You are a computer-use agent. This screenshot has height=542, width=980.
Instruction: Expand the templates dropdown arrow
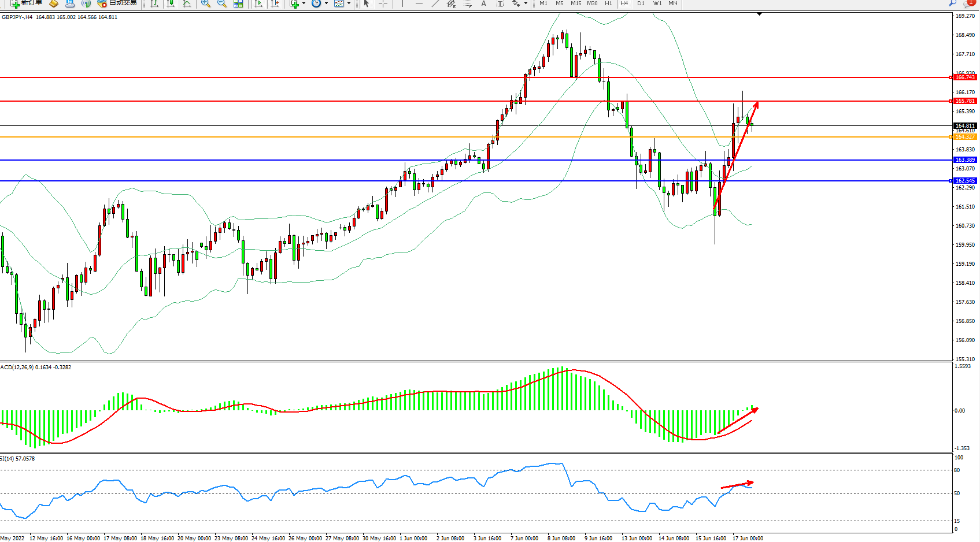(349, 3)
